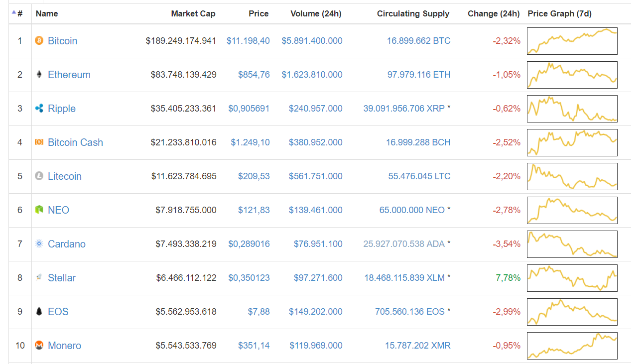Open the 16.899.662 BTC supply link
The width and height of the screenshot is (643, 364).
(418, 41)
